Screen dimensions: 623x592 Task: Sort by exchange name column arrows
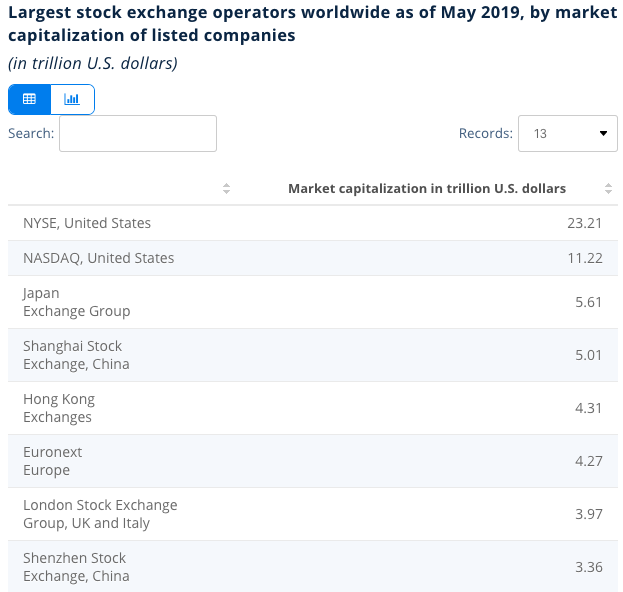[x=226, y=188]
